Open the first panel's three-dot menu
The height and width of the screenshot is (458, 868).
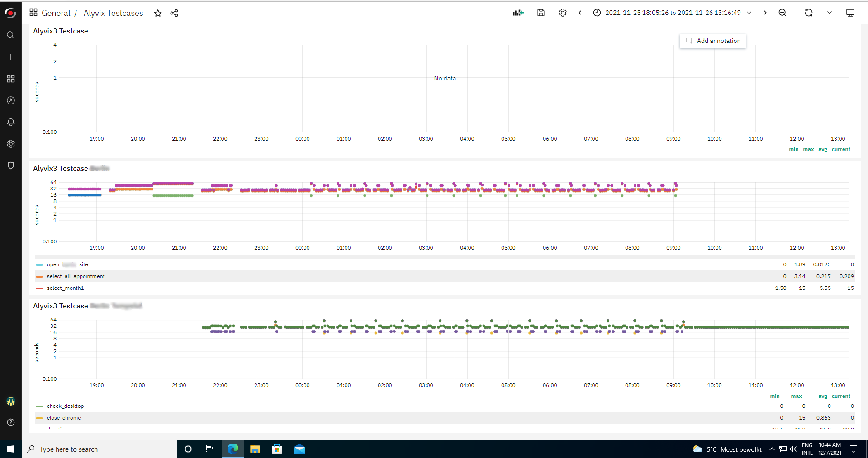coord(854,31)
